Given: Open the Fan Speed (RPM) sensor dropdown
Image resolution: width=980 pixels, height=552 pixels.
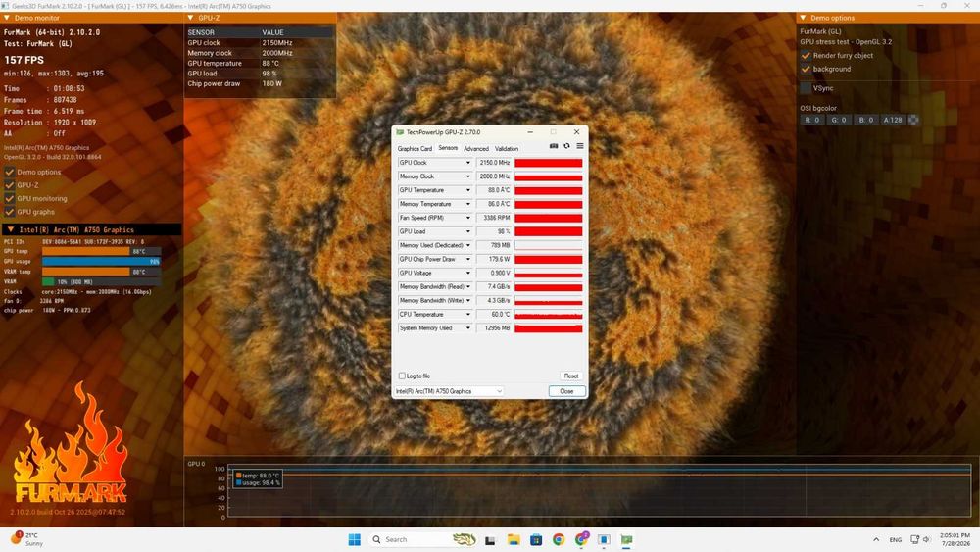Looking at the screenshot, I should point(467,218).
